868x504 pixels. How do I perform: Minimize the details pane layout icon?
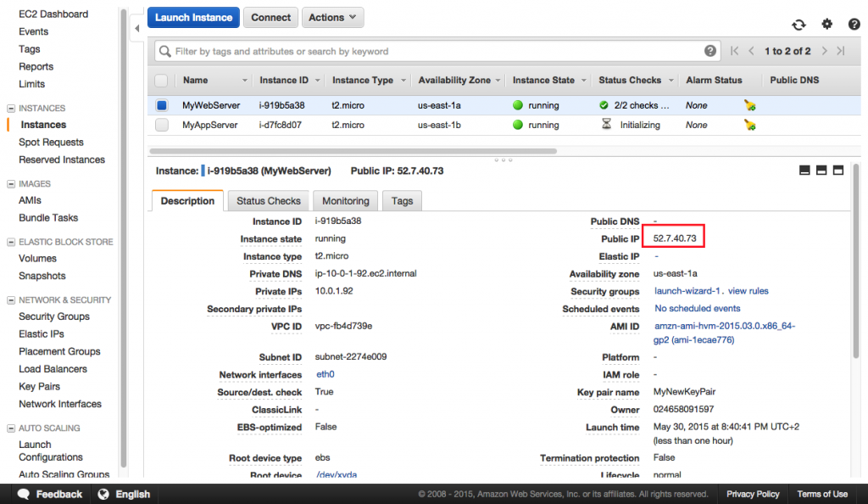pyautogui.click(x=805, y=170)
